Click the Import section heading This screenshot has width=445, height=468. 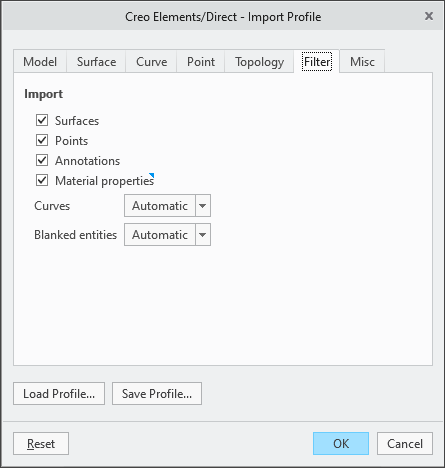(44, 94)
